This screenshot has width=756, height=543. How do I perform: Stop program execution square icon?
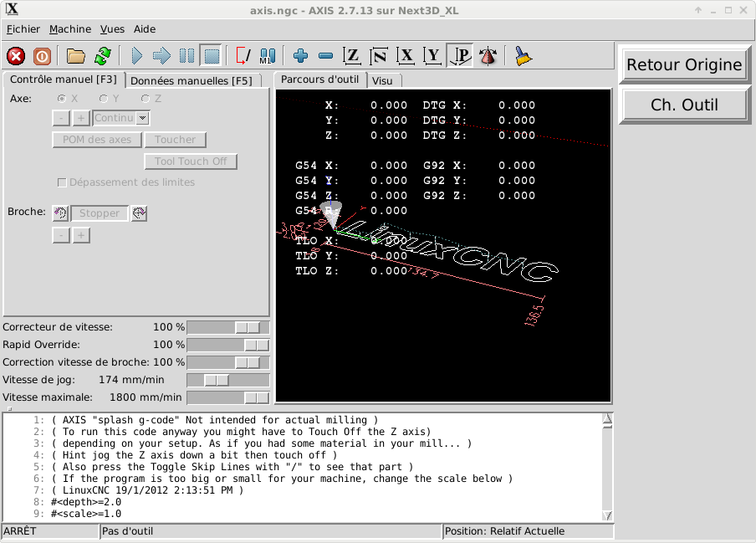pos(212,56)
